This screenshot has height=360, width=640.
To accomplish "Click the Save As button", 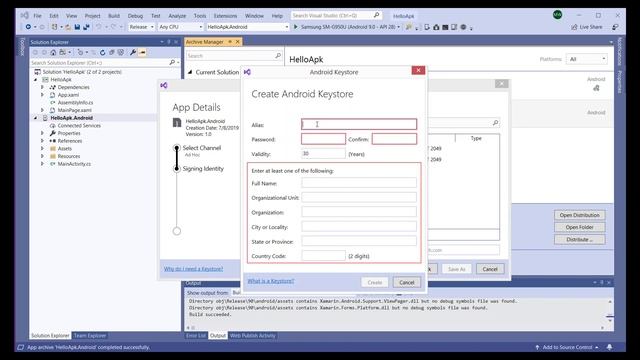I will pos(456,269).
